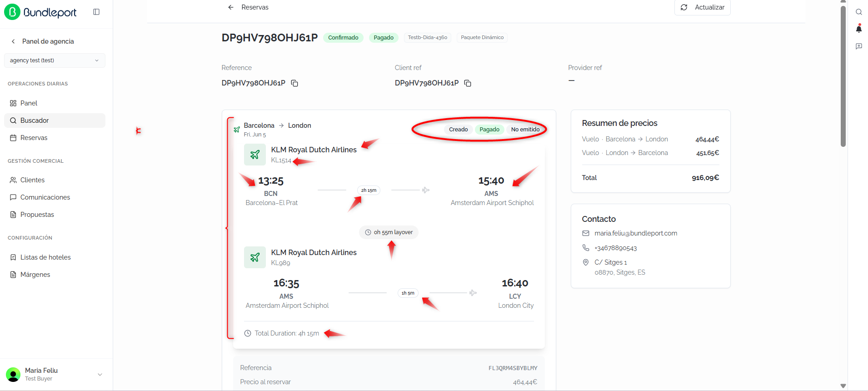
Task: Open search from right rail magnifier
Action: (859, 12)
